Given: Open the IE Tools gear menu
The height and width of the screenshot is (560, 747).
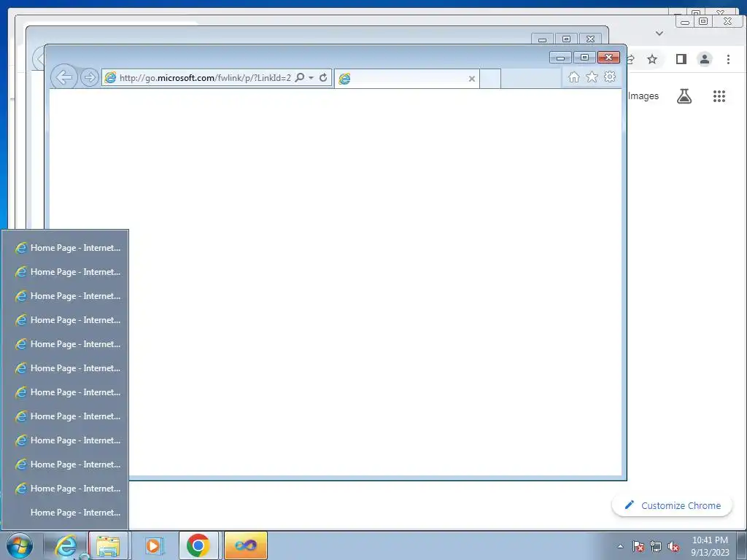Looking at the screenshot, I should pos(610,77).
